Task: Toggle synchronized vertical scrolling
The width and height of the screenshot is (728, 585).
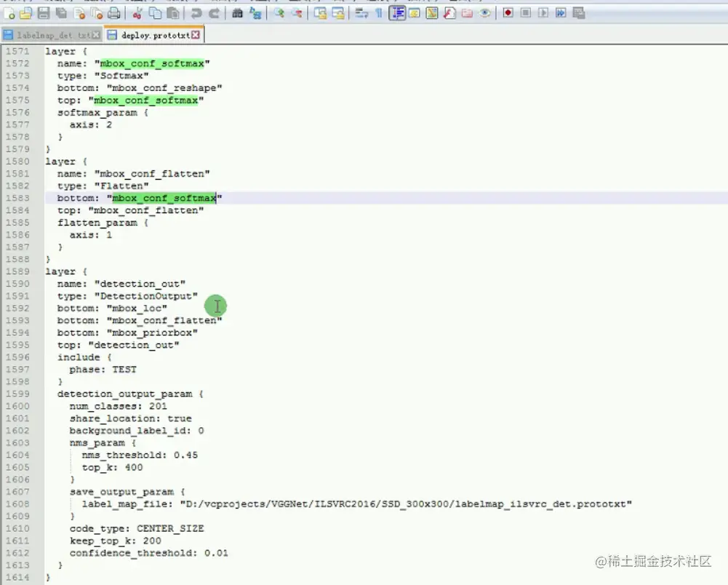Action: pos(320,14)
